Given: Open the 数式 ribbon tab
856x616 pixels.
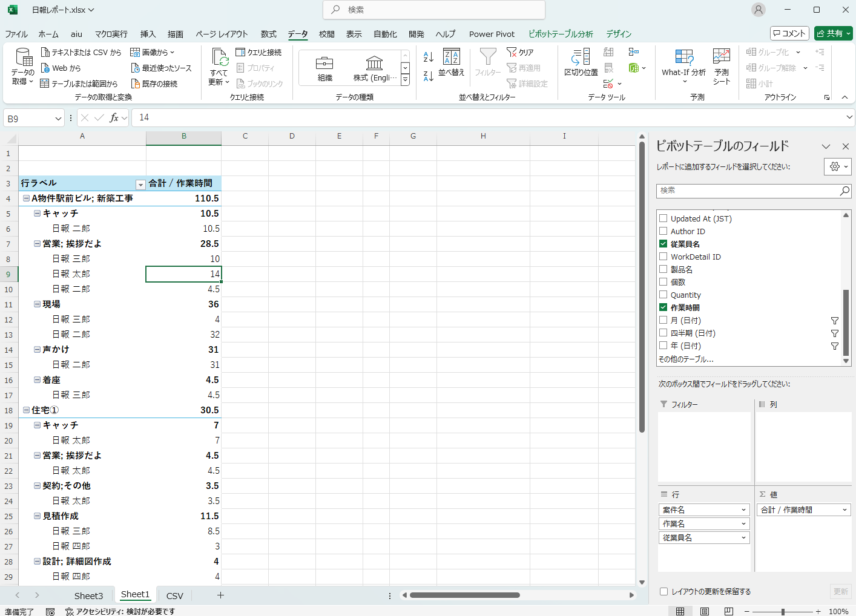Looking at the screenshot, I should tap(269, 34).
